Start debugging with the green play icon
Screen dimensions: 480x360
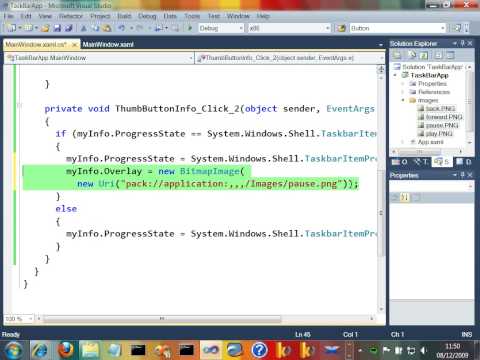tap(190, 28)
